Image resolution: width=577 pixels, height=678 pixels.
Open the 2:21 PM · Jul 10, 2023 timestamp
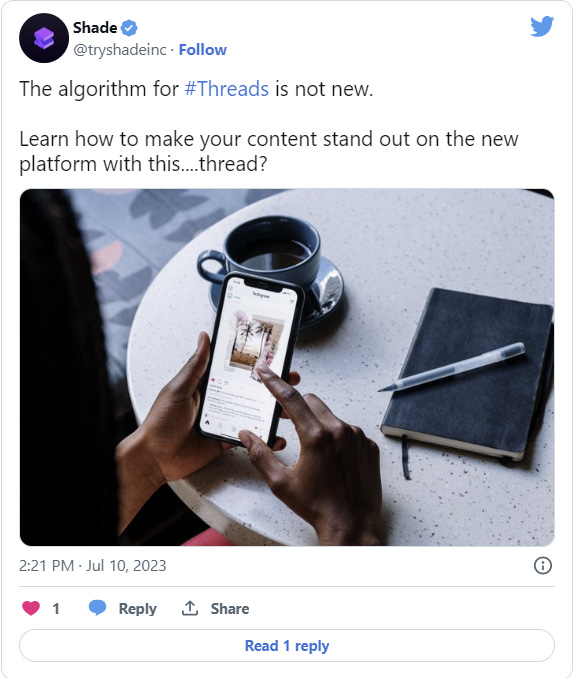click(93, 566)
